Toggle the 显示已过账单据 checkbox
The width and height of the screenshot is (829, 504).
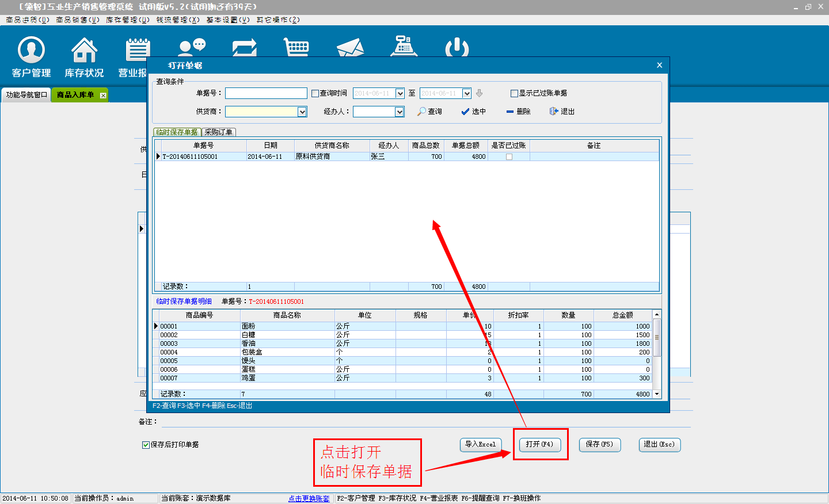coord(514,93)
